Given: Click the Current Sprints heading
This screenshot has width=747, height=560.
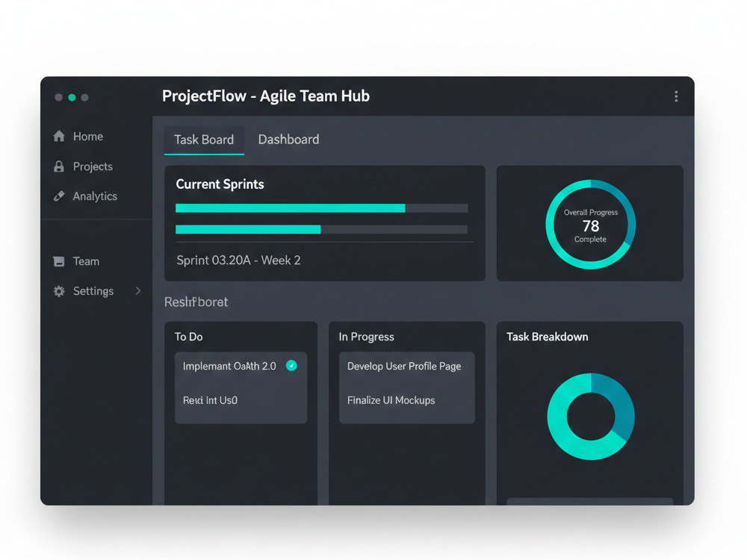Looking at the screenshot, I should point(220,184).
